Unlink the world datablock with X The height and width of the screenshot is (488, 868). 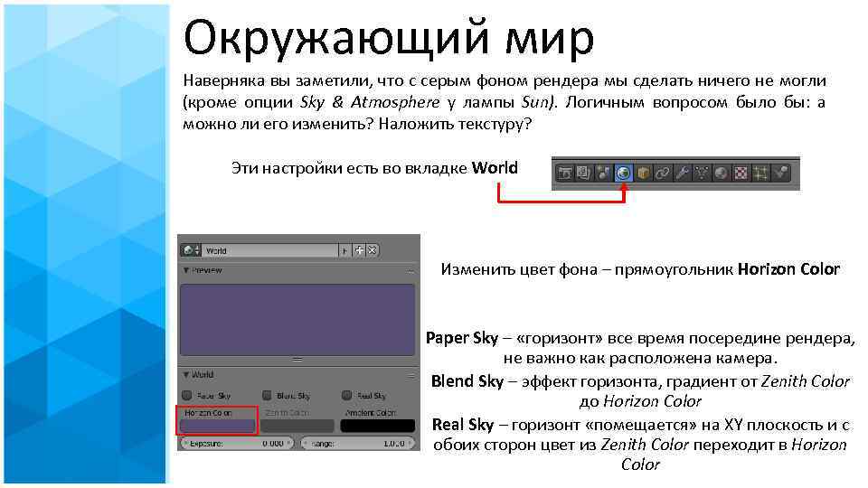(372, 250)
